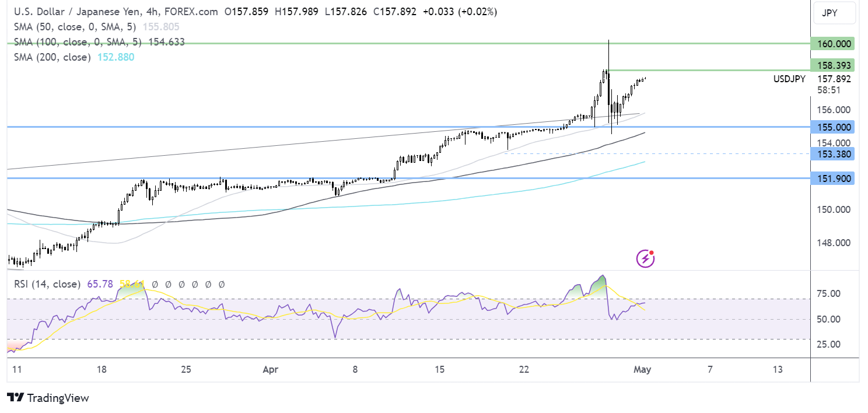868x413 pixels.
Task: Click the Apr date axis label
Action: [x=270, y=369]
